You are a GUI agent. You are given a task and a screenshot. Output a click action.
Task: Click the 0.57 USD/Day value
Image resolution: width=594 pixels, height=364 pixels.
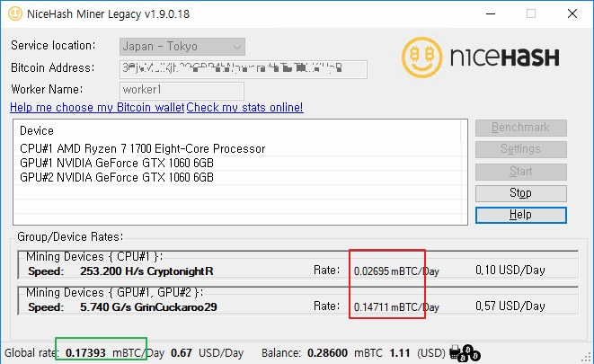click(x=510, y=306)
